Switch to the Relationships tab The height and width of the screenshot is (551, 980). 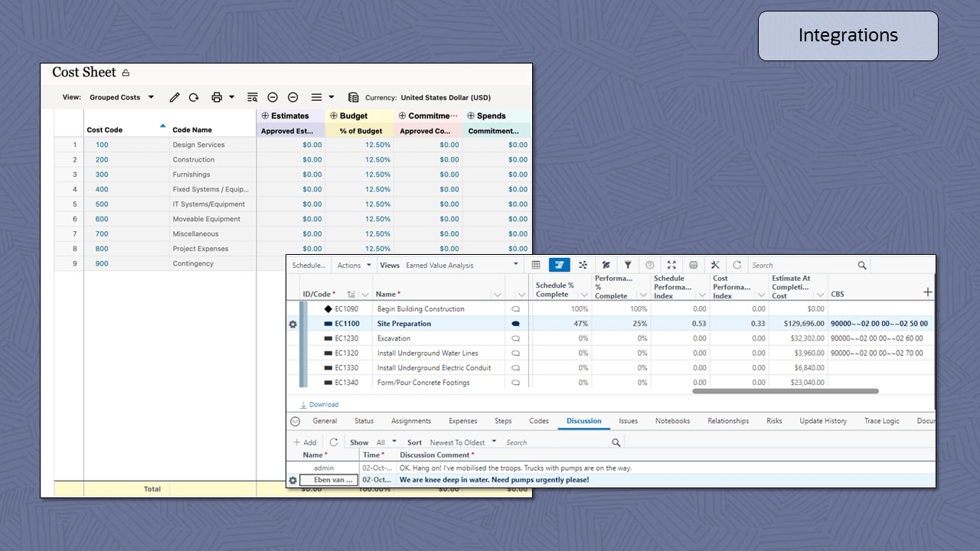coord(728,421)
